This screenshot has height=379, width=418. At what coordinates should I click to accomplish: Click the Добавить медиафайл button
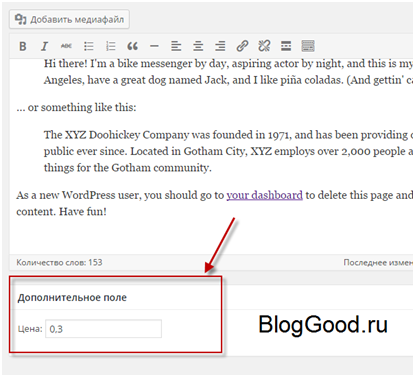(69, 19)
